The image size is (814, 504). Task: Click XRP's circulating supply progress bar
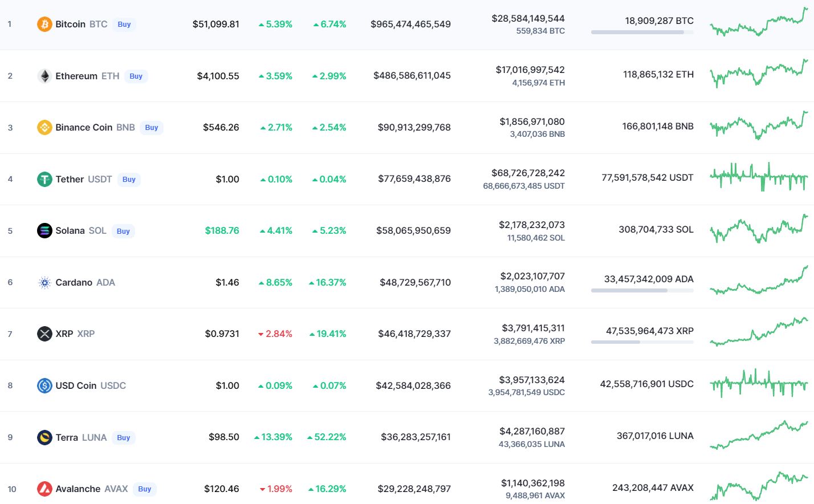[x=642, y=342]
